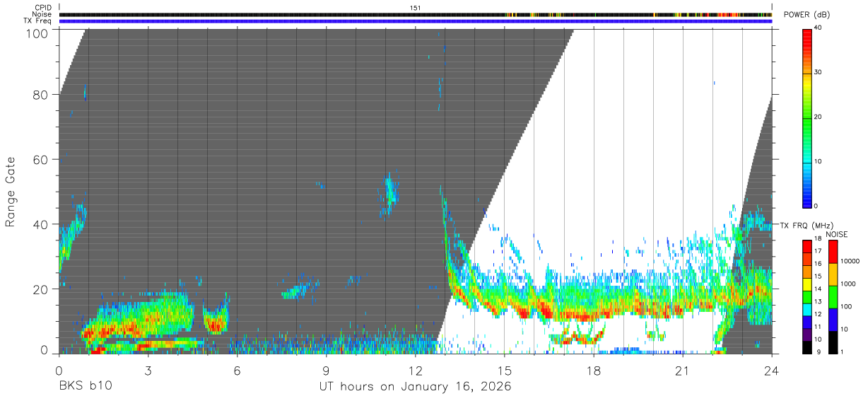The width and height of the screenshot is (868, 401).
Task: Select the Noise row label at top left
Action: point(42,14)
